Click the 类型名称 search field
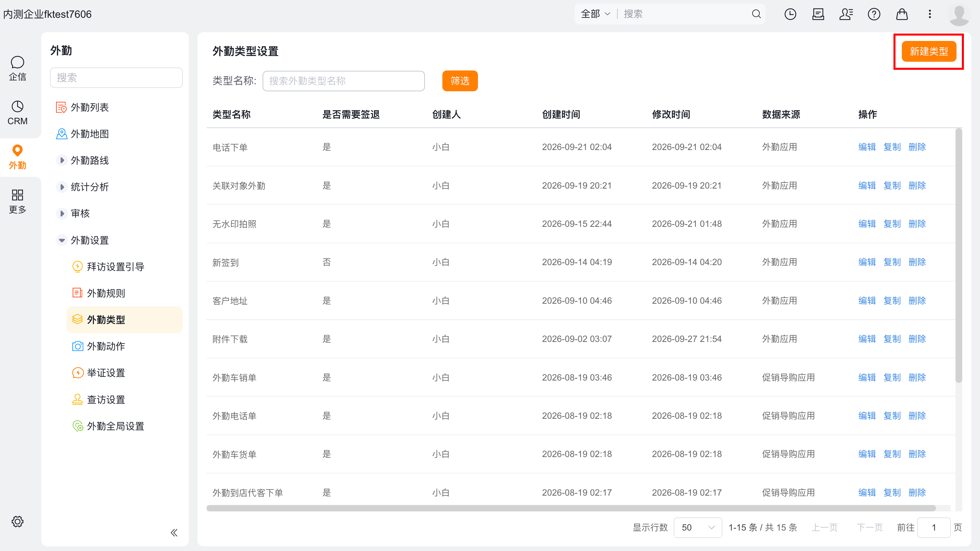Viewport: 980px width, 551px height. point(343,81)
